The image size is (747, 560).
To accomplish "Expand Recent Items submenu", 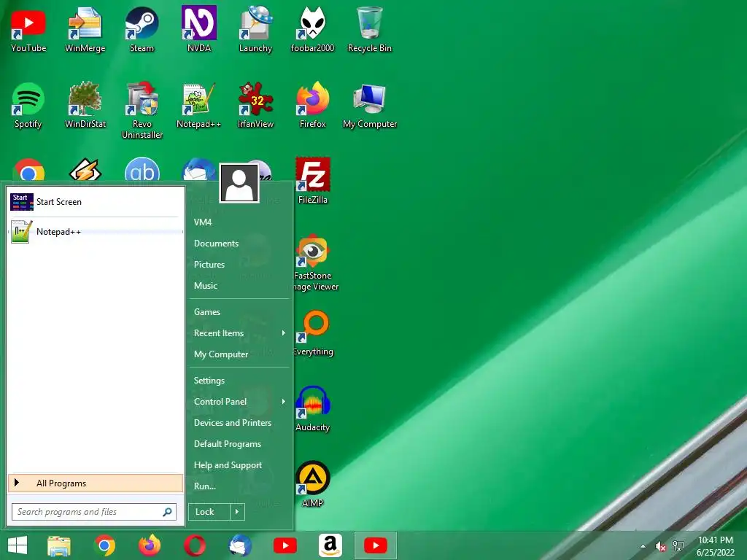I will pyautogui.click(x=239, y=333).
